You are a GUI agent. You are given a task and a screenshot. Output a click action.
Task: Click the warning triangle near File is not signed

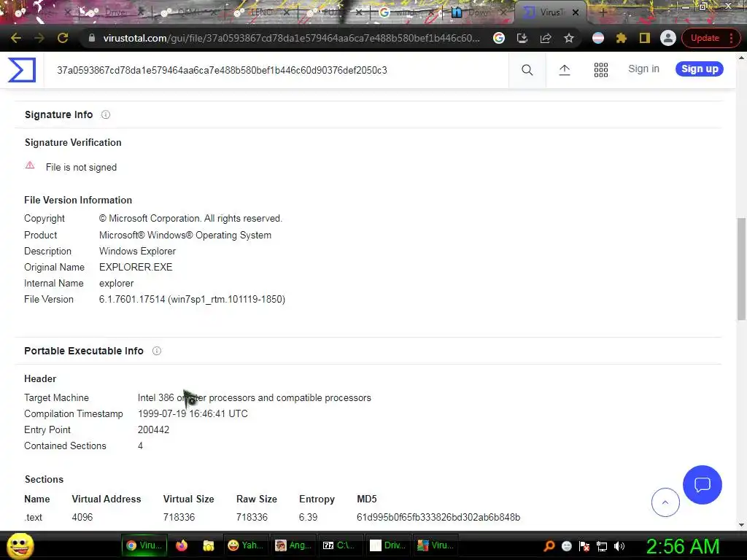[30, 166]
